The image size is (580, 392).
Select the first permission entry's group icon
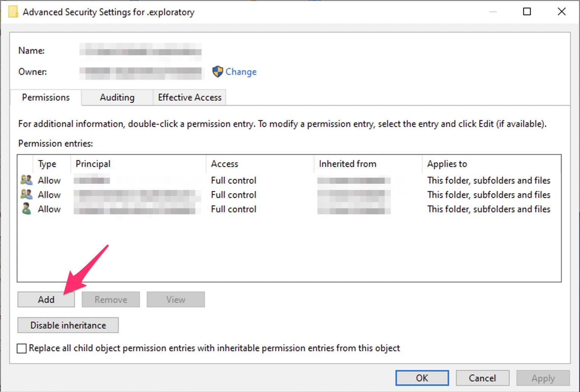click(26, 180)
